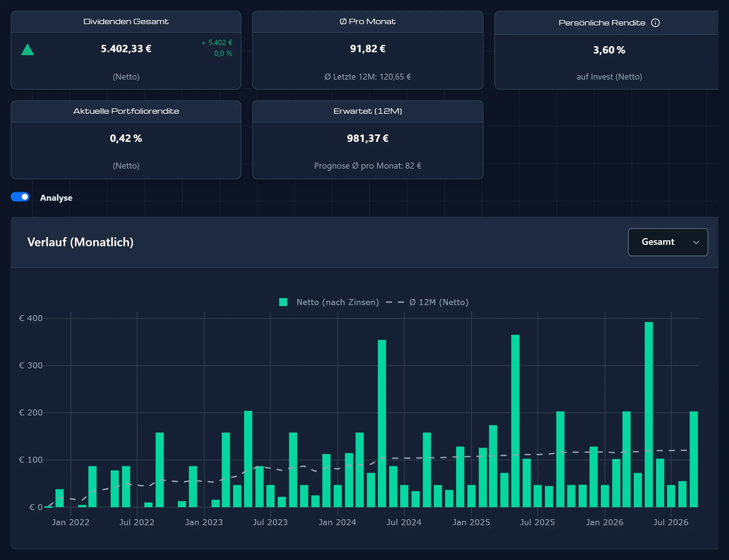
Task: Toggle the Analyse switch off
Action: pos(20,197)
